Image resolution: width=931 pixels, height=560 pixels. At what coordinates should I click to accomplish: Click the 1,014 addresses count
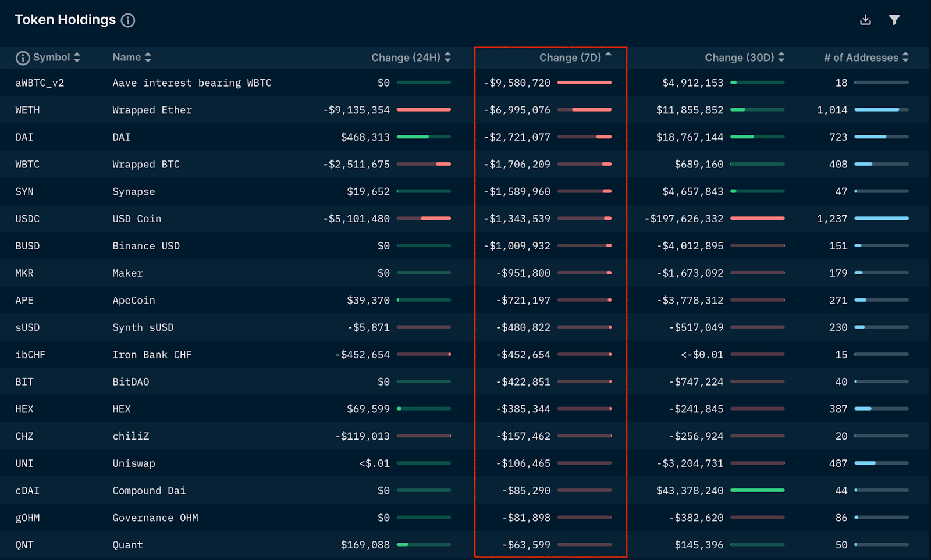click(x=832, y=110)
